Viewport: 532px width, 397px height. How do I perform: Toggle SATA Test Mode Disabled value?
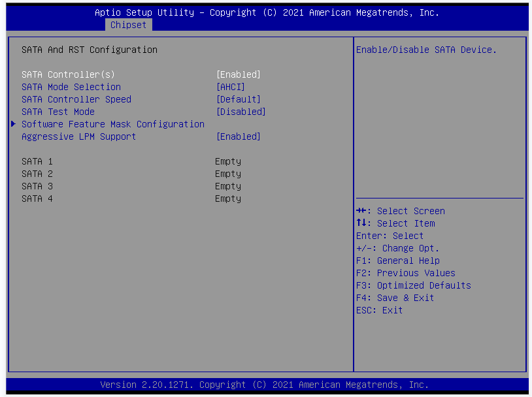pyautogui.click(x=241, y=112)
